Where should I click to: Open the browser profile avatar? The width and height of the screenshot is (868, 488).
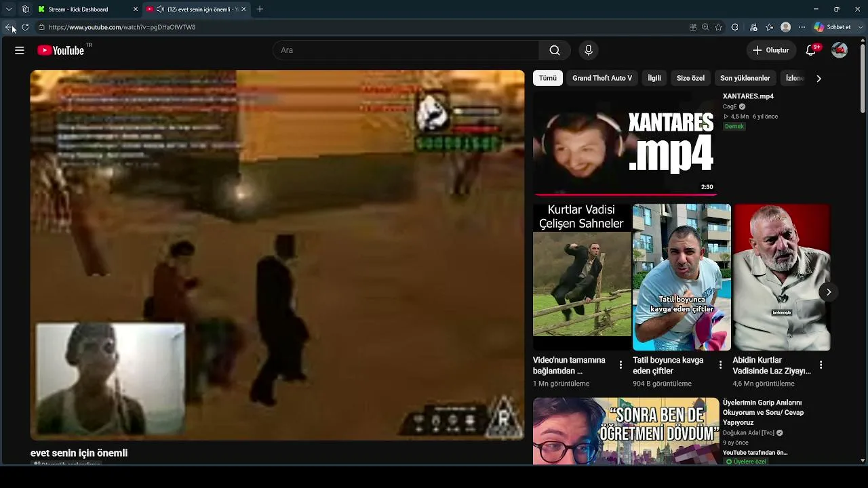(x=786, y=27)
